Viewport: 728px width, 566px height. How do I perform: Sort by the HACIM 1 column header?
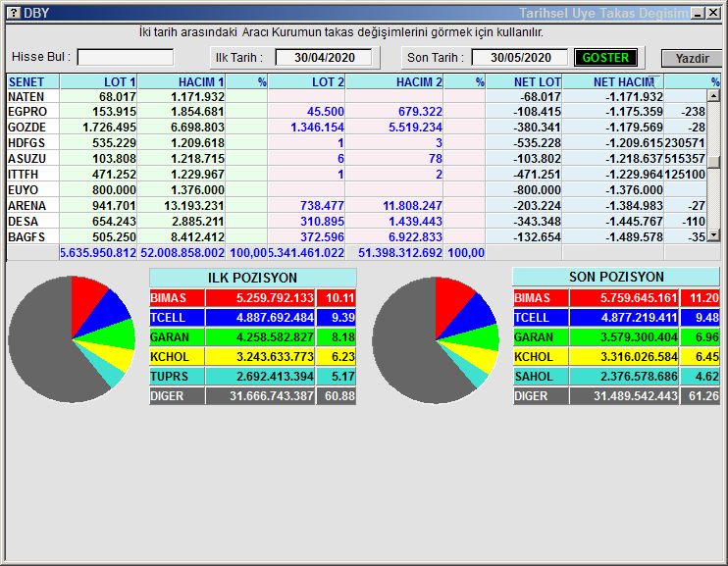[182, 81]
